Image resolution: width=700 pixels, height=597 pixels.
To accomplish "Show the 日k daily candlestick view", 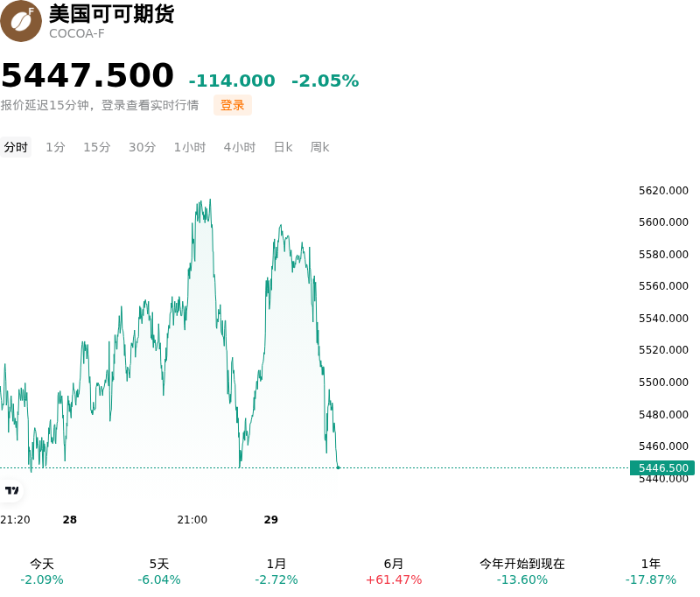I will click(283, 147).
